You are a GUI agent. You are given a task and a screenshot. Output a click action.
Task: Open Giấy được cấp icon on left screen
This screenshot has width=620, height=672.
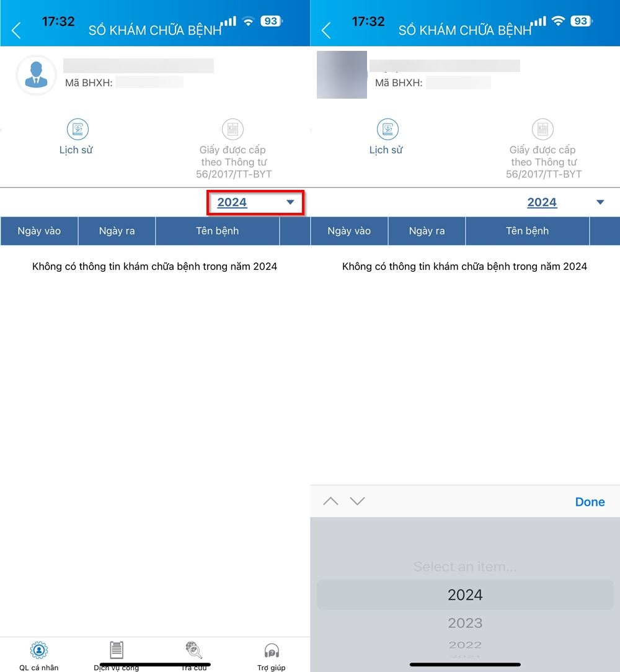(x=232, y=129)
